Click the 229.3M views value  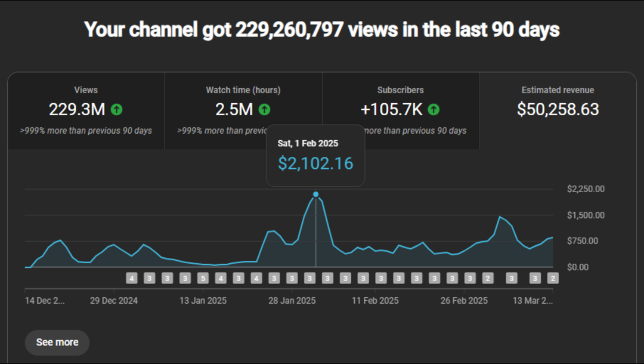(x=77, y=109)
